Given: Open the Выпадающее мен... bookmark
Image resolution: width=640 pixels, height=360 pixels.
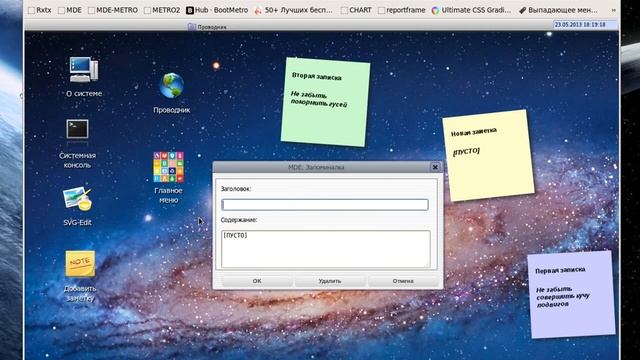Looking at the screenshot, I should coord(558,10).
